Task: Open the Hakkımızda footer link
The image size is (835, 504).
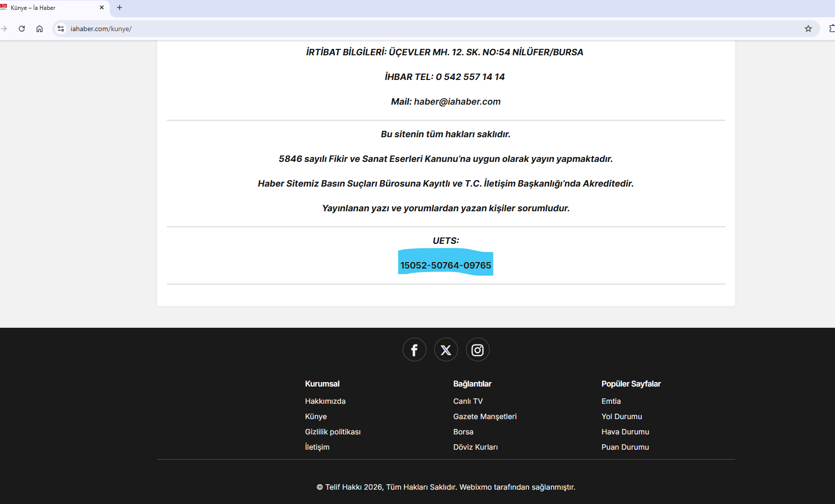Action: coord(325,401)
